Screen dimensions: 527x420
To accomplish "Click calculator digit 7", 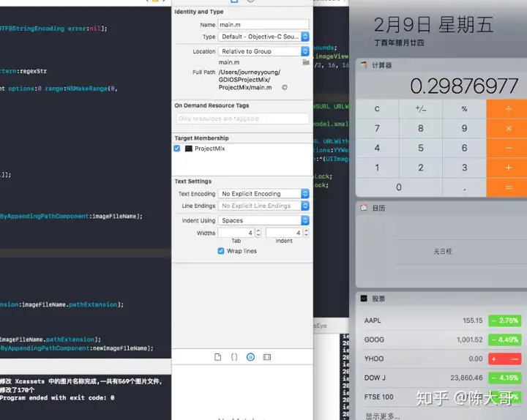I will (377, 128).
